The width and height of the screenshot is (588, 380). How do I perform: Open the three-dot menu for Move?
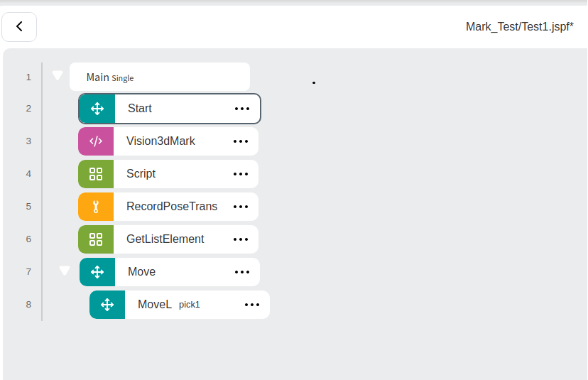coord(242,272)
